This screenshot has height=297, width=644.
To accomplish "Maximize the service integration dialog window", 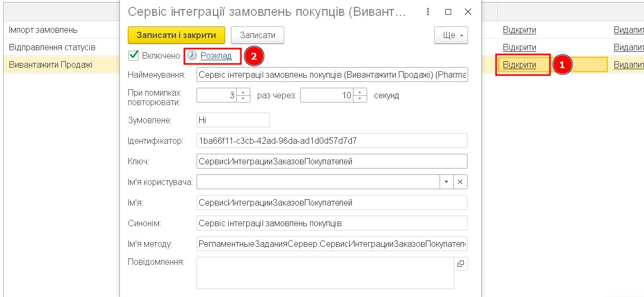I will point(448,12).
